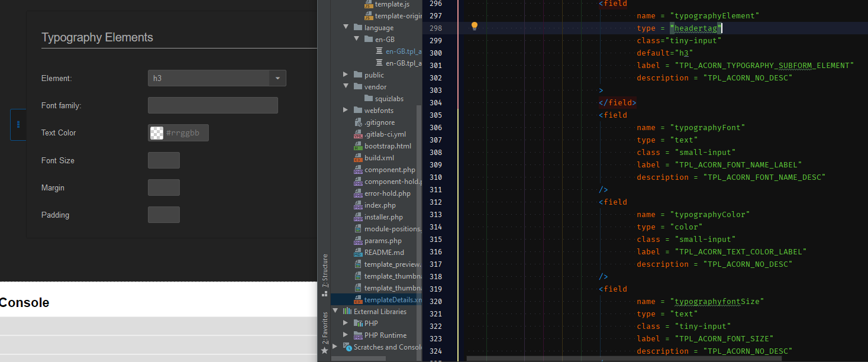
Task: Expand Scratches and Consoles node
Action: 335,347
